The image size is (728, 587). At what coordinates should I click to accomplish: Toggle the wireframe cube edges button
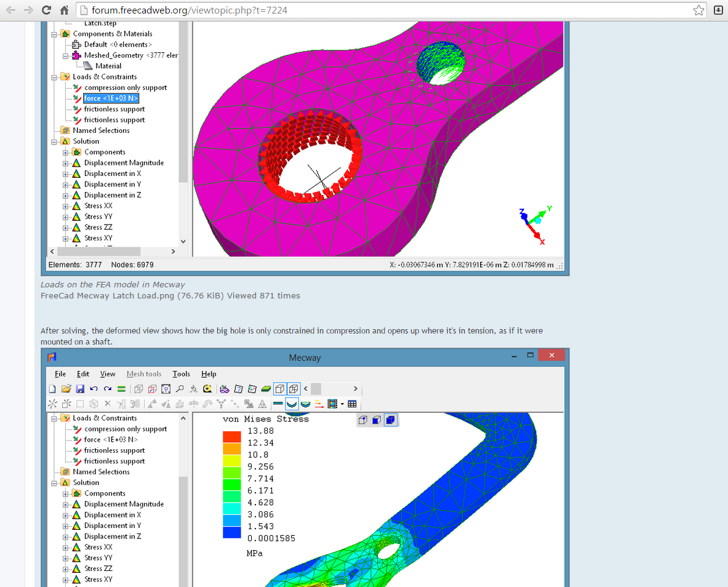pyautogui.click(x=294, y=389)
